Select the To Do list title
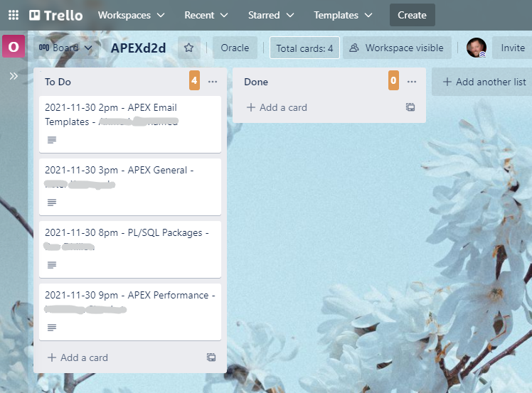This screenshot has height=393, width=532. click(58, 82)
